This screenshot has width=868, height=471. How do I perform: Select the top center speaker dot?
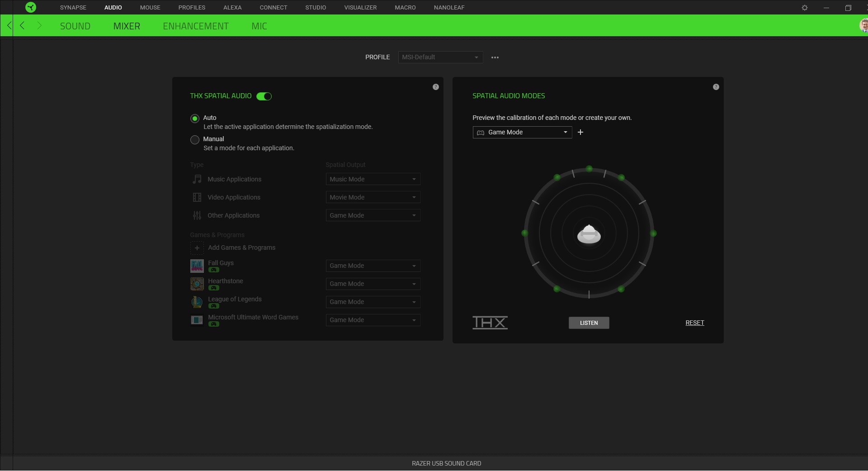click(589, 169)
